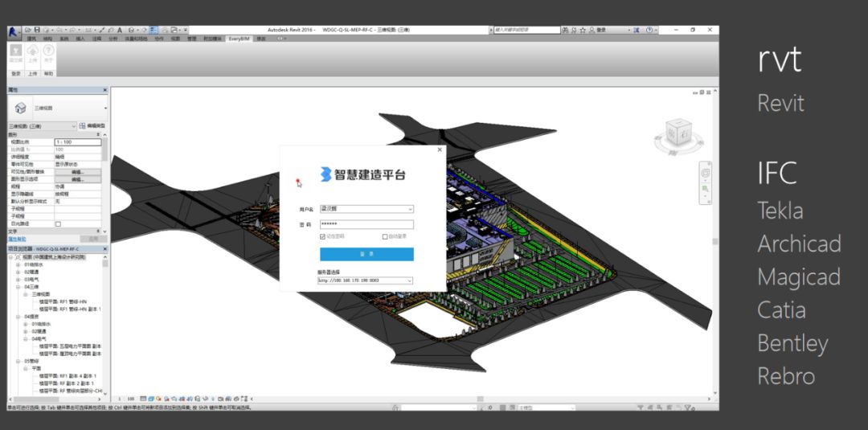This screenshot has width=868, height=430.
Task: Select the Text 'A' tool in quick access toolbar
Action: click(x=120, y=30)
